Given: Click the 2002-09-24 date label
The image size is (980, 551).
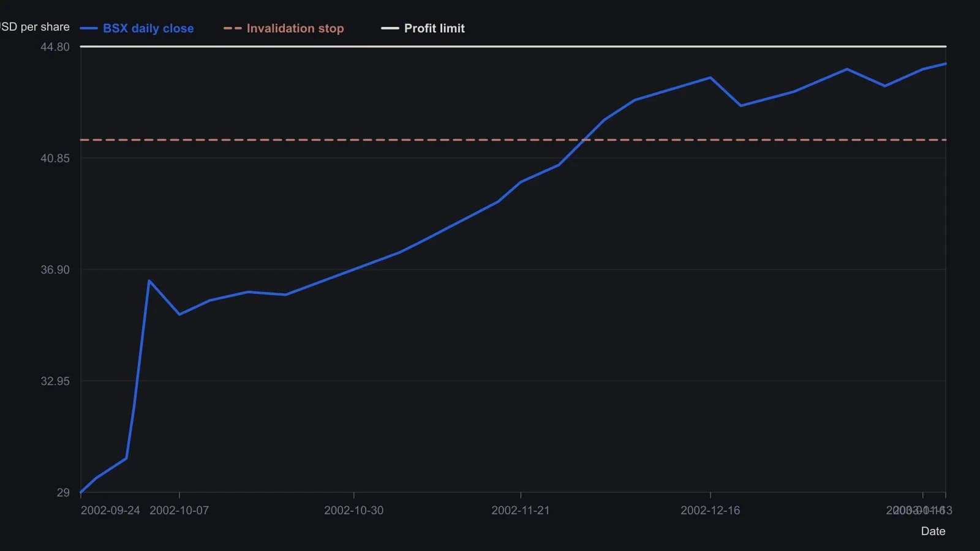Looking at the screenshot, I should click(x=110, y=510).
